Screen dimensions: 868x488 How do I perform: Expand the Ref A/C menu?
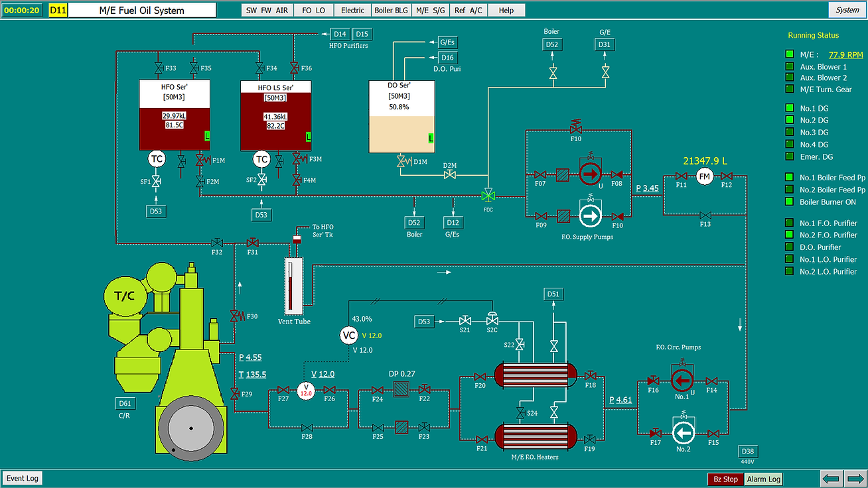(469, 10)
